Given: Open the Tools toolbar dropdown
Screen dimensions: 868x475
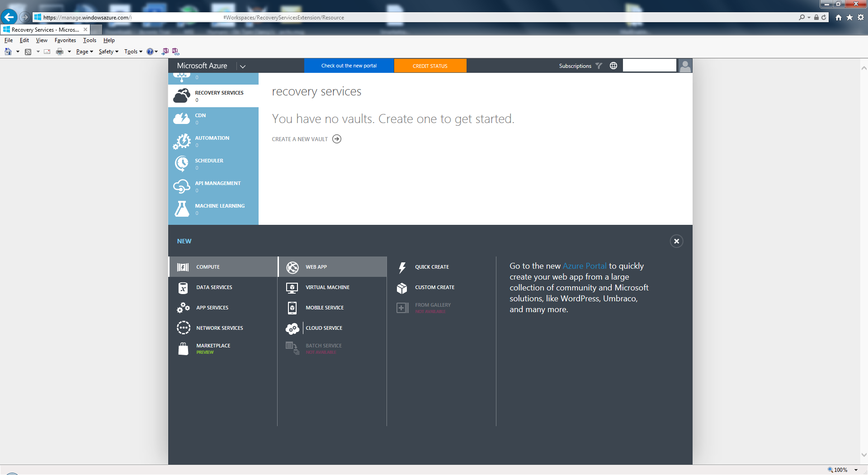Looking at the screenshot, I should tap(133, 52).
